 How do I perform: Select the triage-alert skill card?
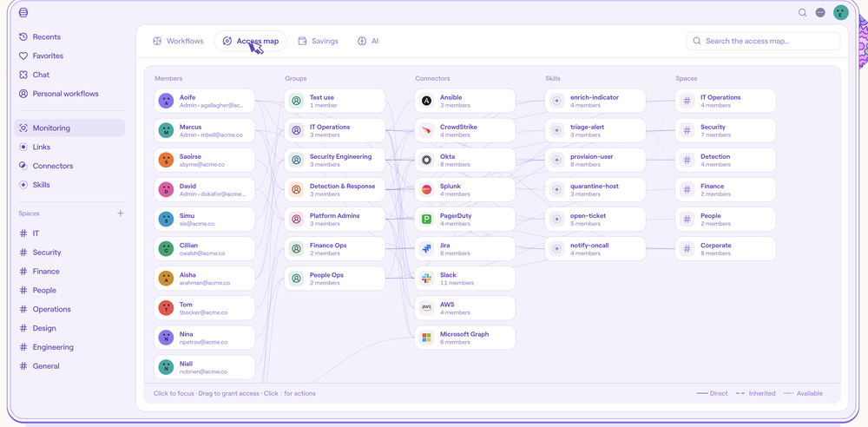click(595, 130)
